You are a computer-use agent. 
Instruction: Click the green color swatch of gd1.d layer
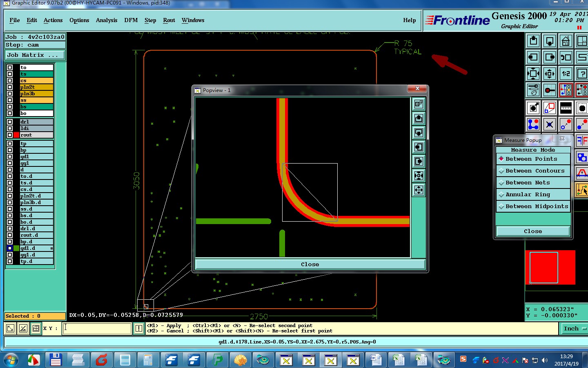16,248
